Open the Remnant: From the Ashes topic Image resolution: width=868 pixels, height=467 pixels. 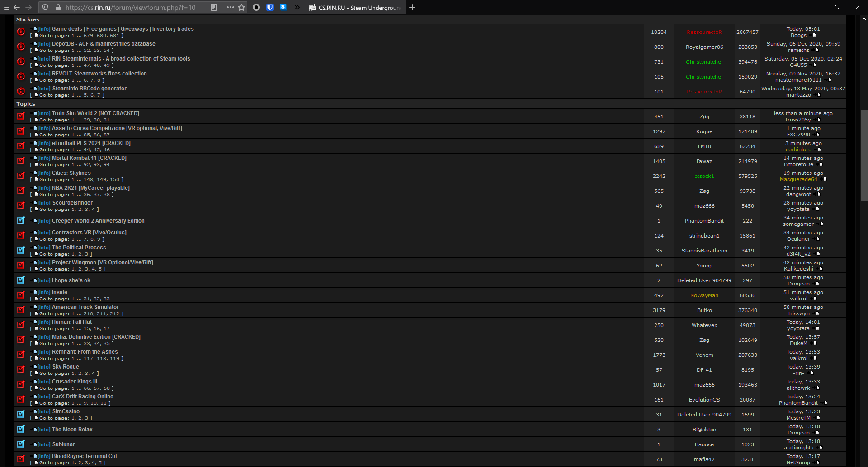pyautogui.click(x=85, y=352)
